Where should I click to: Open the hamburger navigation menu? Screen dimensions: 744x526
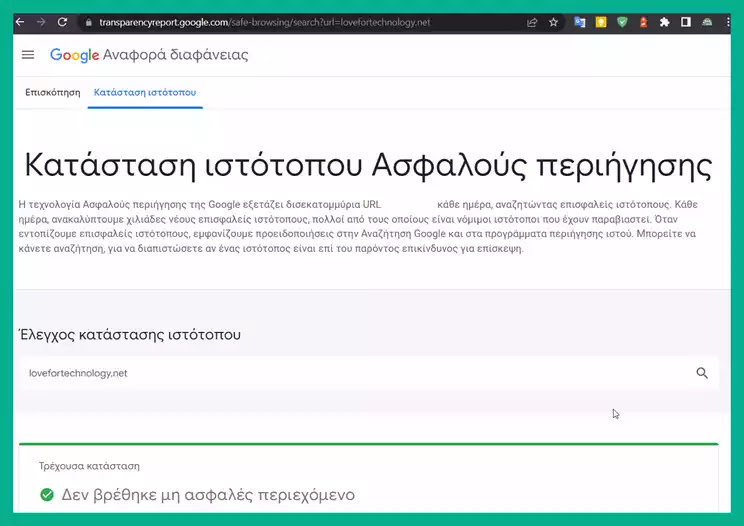click(x=28, y=55)
